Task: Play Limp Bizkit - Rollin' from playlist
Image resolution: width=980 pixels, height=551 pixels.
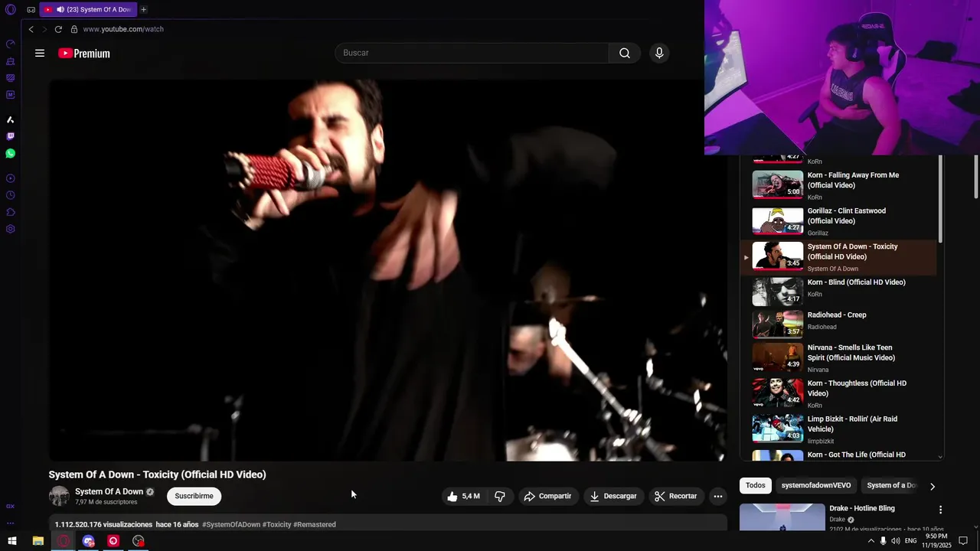Action: coord(838,429)
